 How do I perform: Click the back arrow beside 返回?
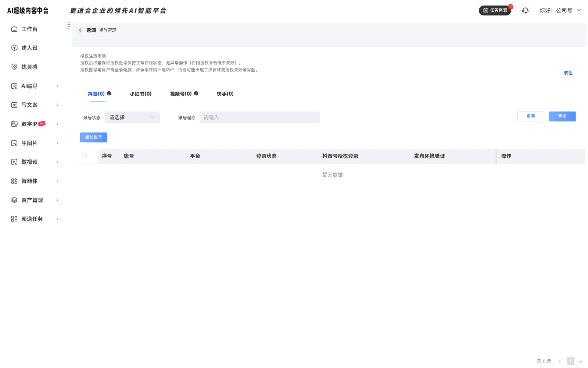80,30
